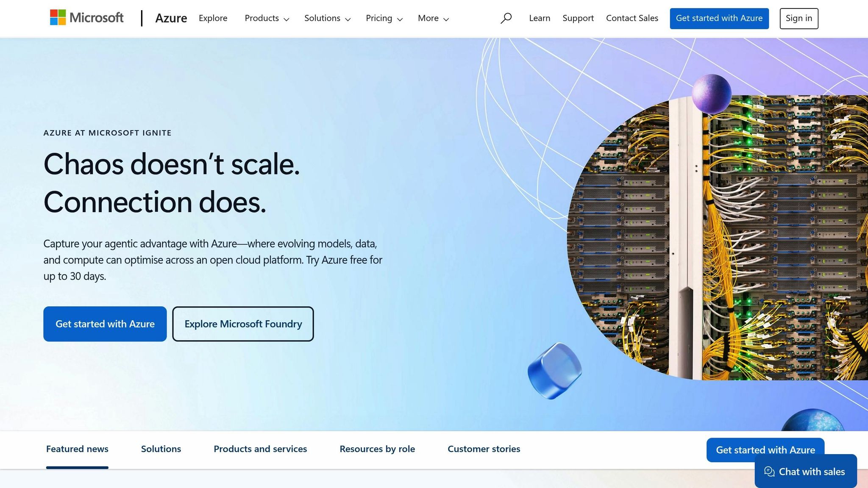Click header Get started with Azure button

coord(719,18)
